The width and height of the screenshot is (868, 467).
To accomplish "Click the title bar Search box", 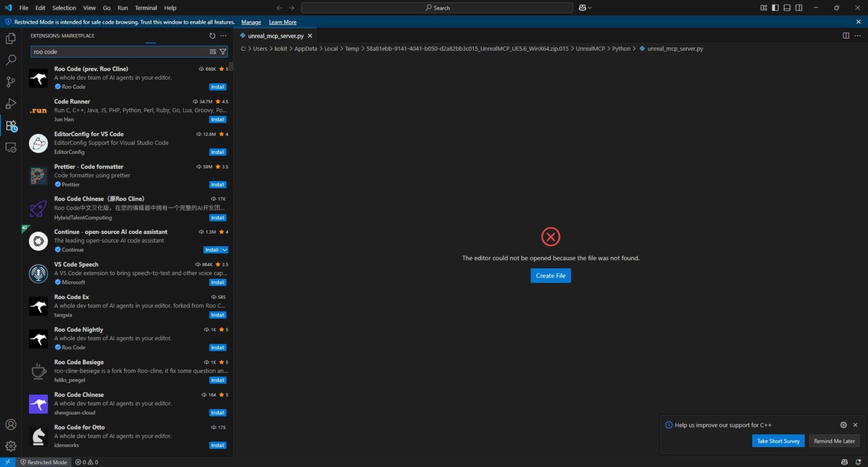I will click(x=437, y=8).
